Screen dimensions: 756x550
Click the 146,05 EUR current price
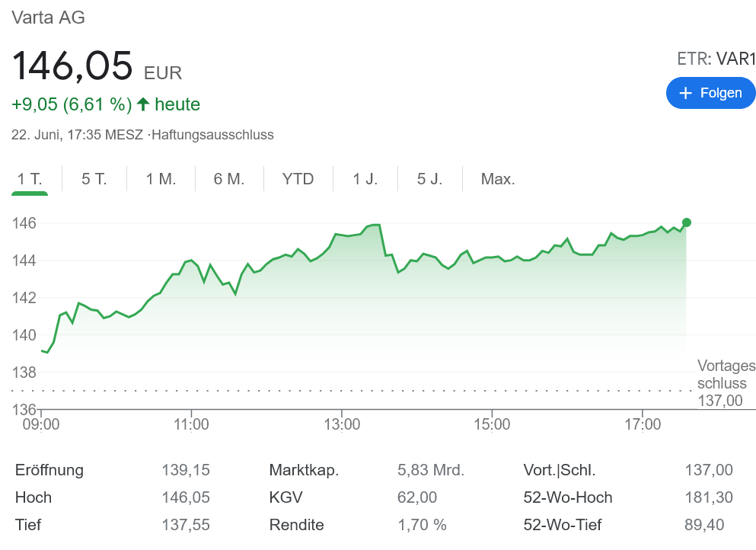(x=73, y=66)
